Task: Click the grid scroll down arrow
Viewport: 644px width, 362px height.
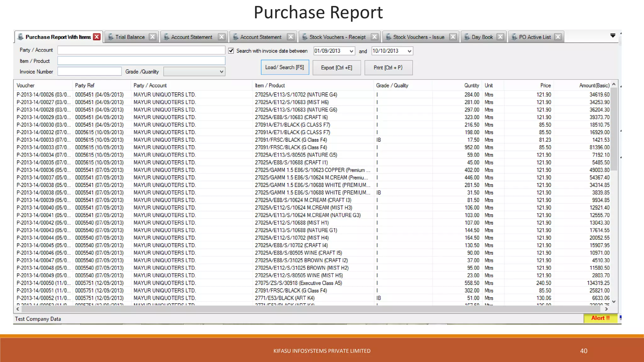Action: point(614,301)
